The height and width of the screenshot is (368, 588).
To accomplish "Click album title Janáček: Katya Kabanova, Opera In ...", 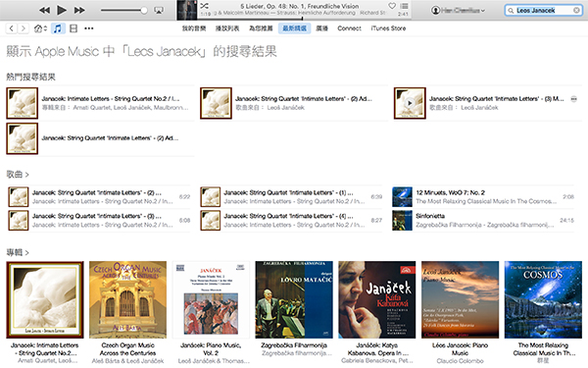I will pyautogui.click(x=377, y=348).
